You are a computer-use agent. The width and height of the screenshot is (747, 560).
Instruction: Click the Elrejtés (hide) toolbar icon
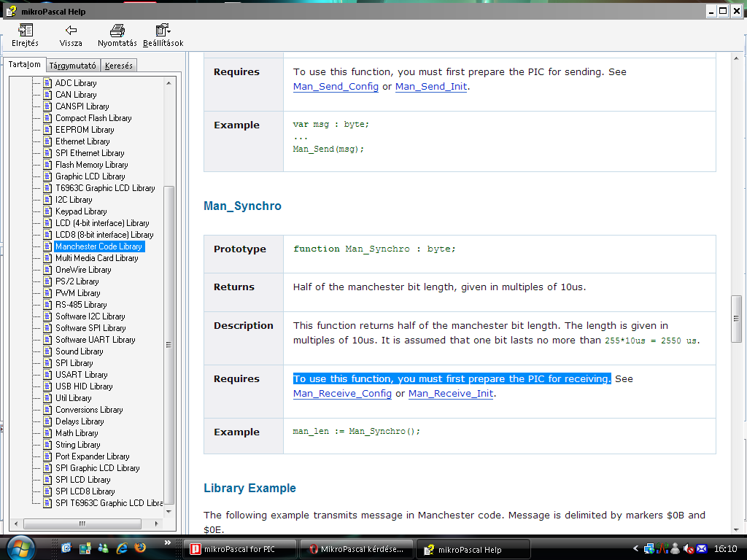[25, 35]
